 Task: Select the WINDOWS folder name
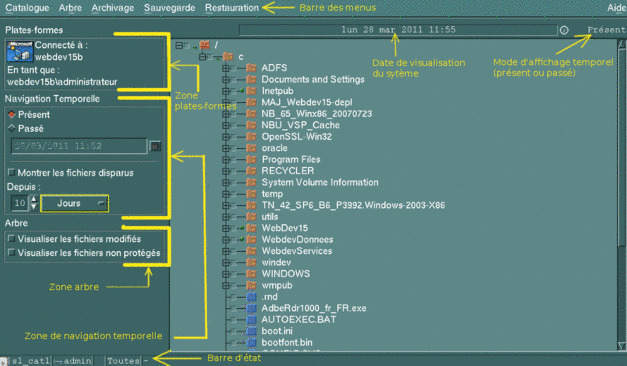click(286, 274)
